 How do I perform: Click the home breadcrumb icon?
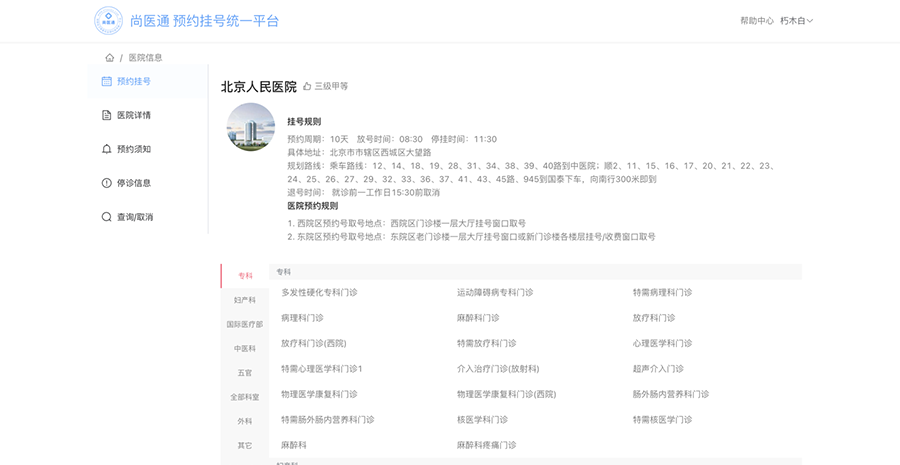point(110,57)
